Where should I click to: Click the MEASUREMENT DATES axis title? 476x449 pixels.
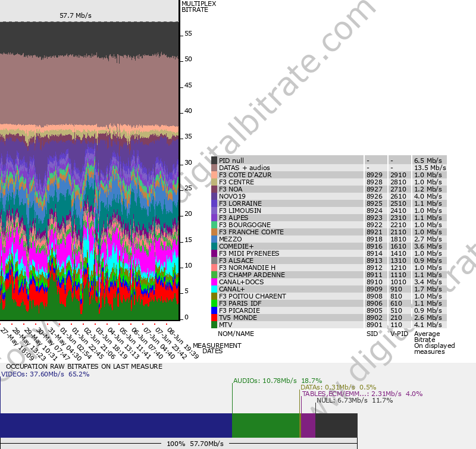click(x=217, y=348)
